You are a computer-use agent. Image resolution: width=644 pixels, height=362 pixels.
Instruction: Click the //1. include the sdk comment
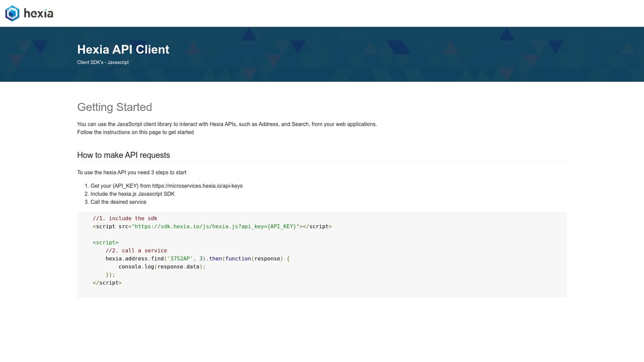pyautogui.click(x=125, y=218)
